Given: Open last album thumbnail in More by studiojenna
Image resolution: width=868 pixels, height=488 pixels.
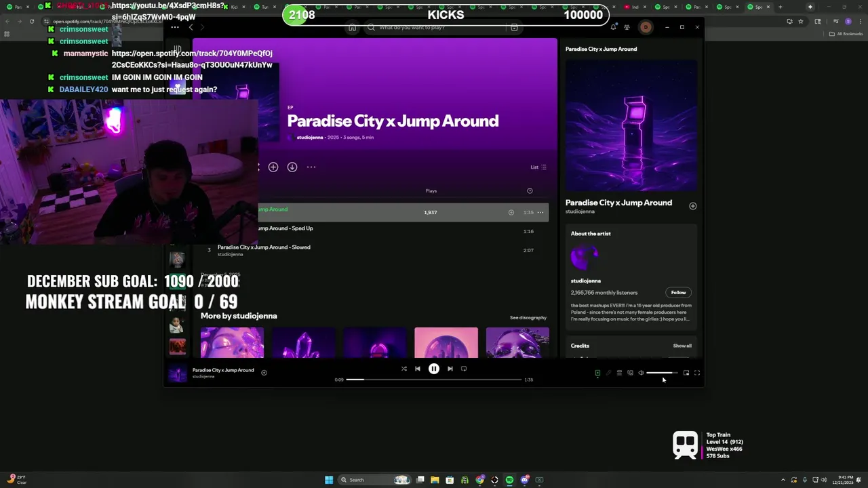Looking at the screenshot, I should (x=517, y=343).
